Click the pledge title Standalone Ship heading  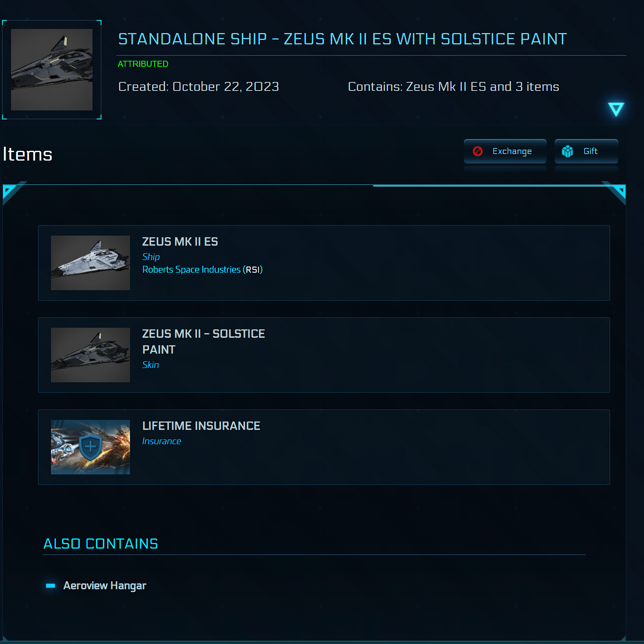(342, 39)
